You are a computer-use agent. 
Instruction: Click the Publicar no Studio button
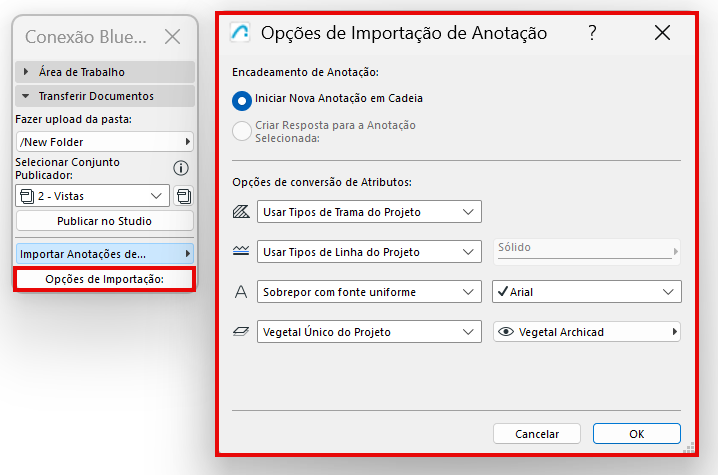tap(105, 221)
